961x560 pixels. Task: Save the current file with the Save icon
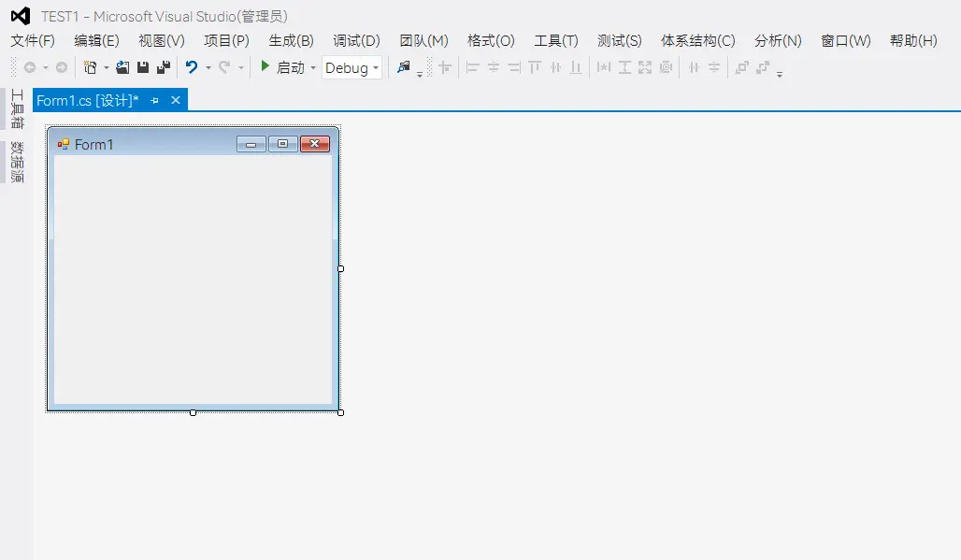click(x=143, y=67)
